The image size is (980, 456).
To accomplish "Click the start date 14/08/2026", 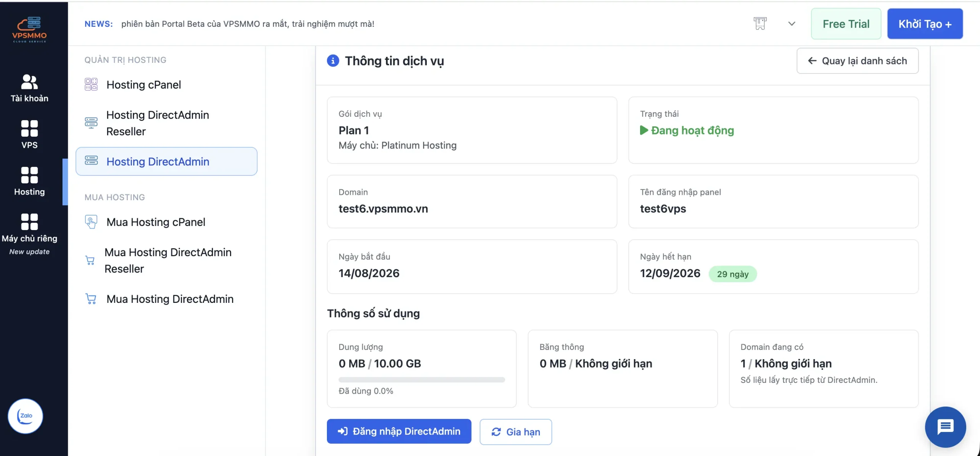I will pyautogui.click(x=369, y=273).
